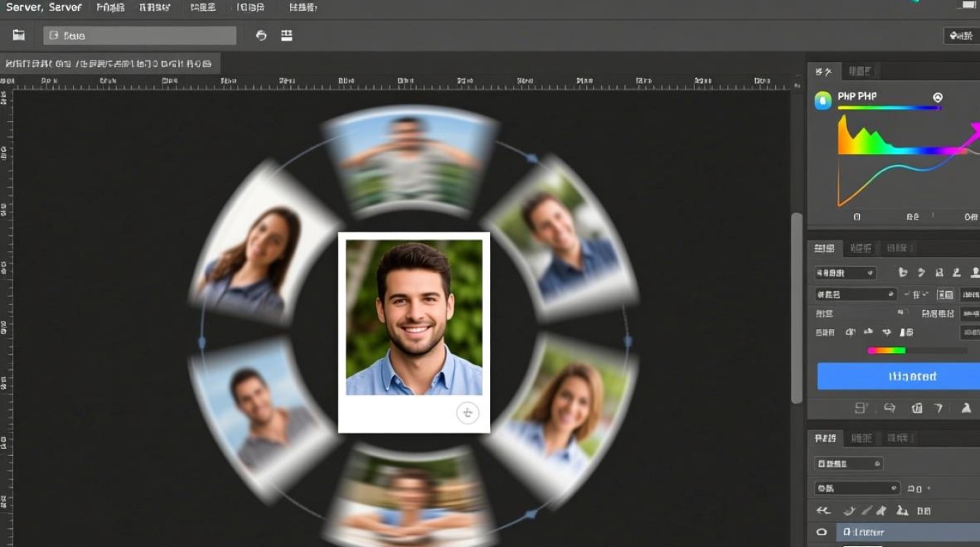Toggle the eye visibility icon for the layer
Image resolution: width=980 pixels, height=547 pixels.
tap(822, 532)
